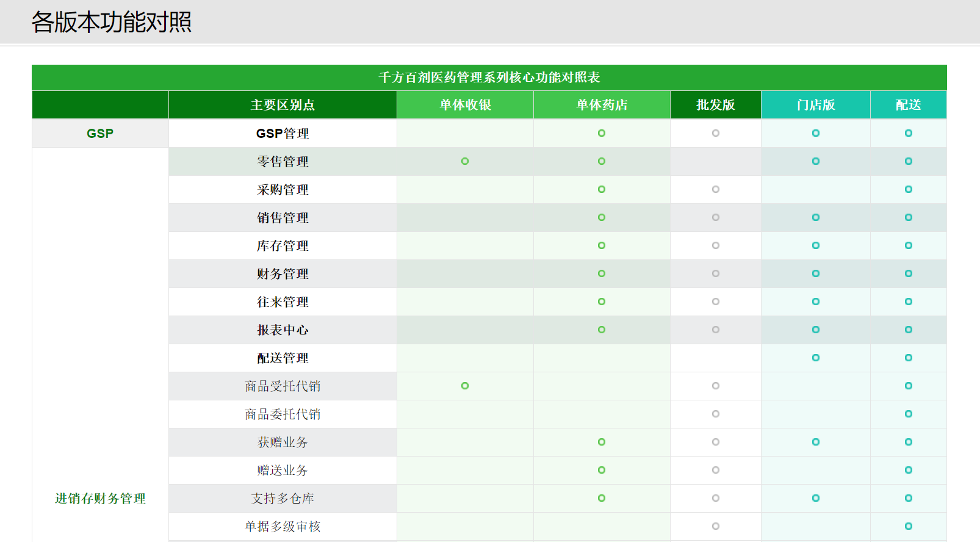The width and height of the screenshot is (980, 542).
Task: Click the 单体收银 column header
Action: tap(465, 105)
